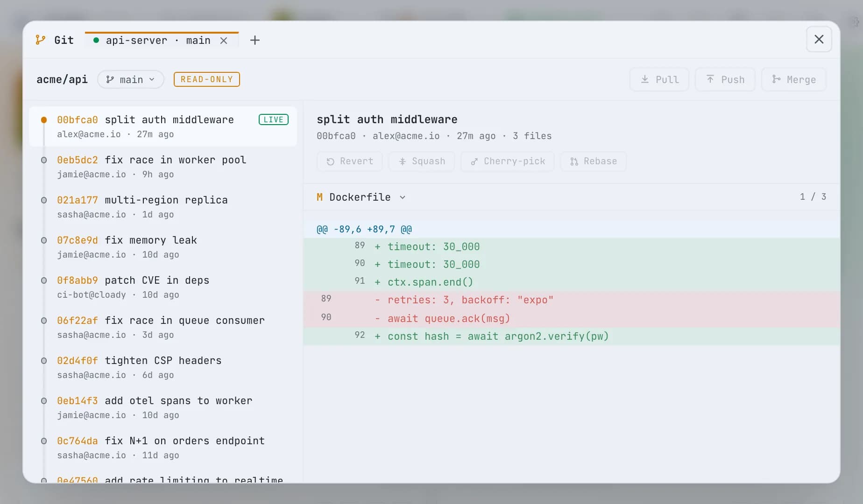Click the 'split auth middleware' commit detail title

(387, 119)
